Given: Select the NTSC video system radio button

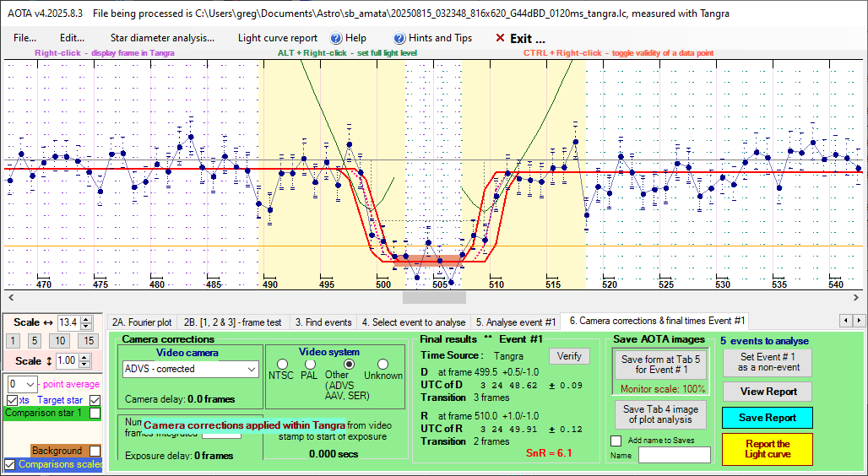Looking at the screenshot, I should tap(282, 364).
